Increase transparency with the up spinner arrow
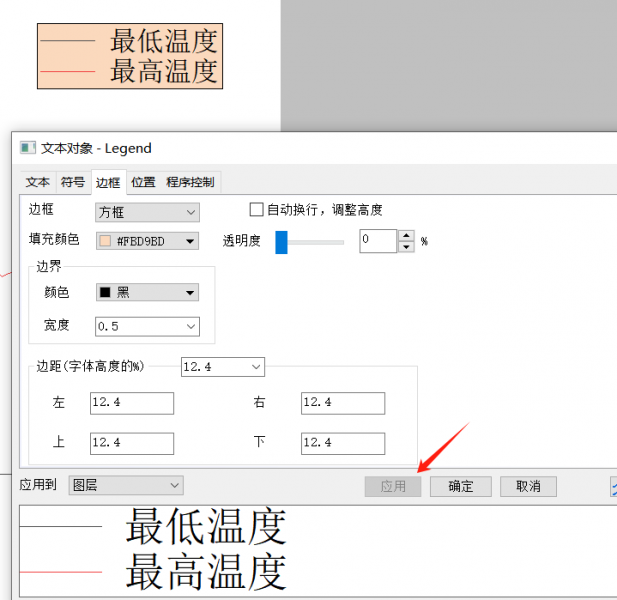Screen dimensions: 617x600 406,235
